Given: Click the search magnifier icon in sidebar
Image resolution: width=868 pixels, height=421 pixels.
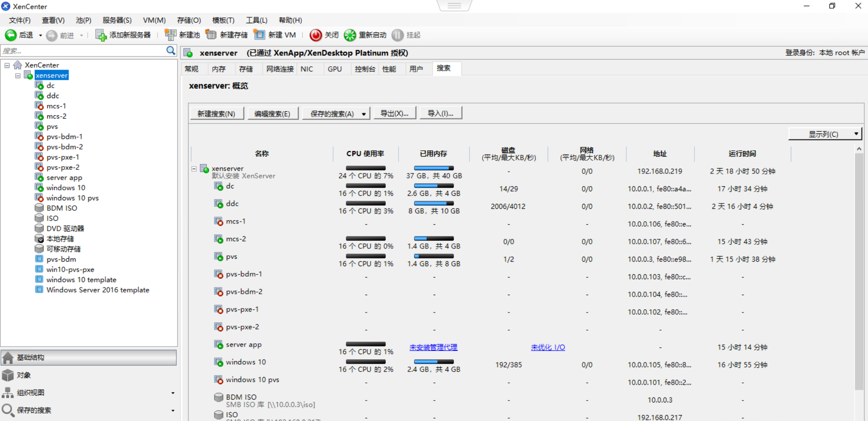Looking at the screenshot, I should point(170,50).
